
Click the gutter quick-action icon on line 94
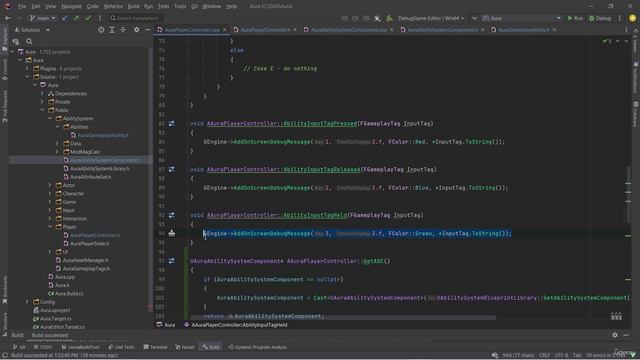tap(171, 233)
